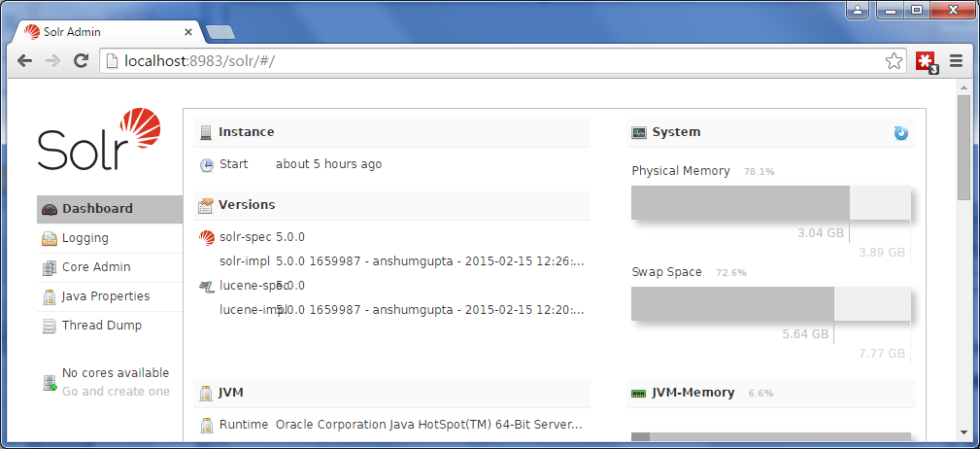Click the browser forward arrow

point(53,60)
